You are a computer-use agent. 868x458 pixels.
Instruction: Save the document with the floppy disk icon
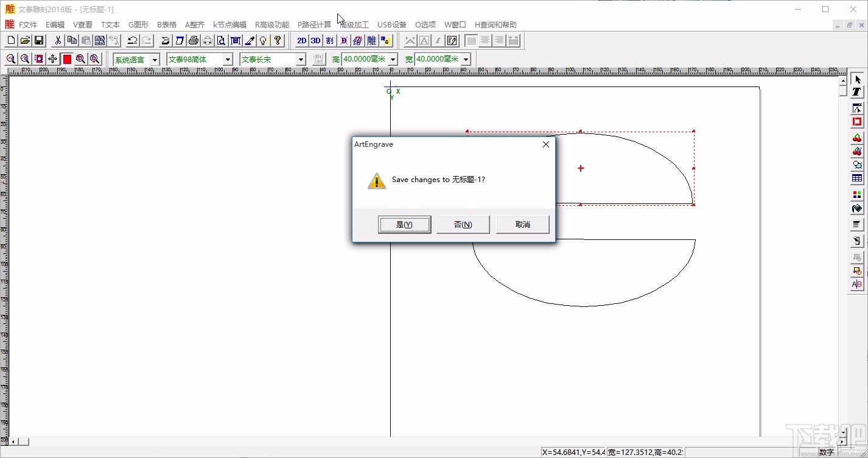(x=39, y=41)
